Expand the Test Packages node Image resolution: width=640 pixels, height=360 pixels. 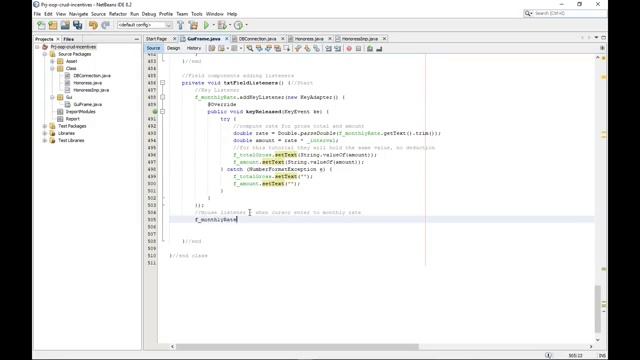click(x=45, y=126)
